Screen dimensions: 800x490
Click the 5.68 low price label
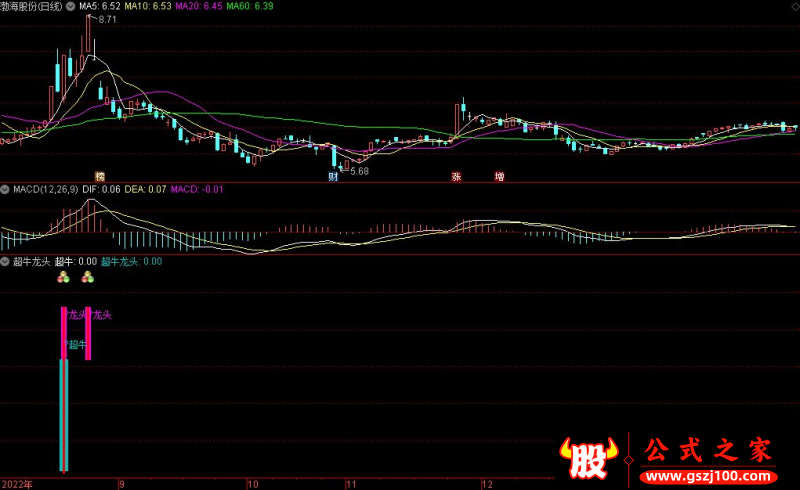pyautogui.click(x=359, y=172)
